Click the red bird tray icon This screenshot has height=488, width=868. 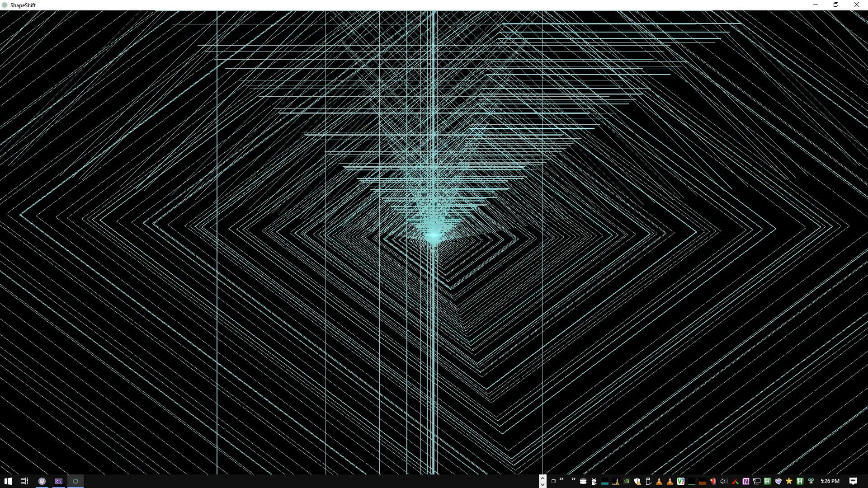(713, 481)
